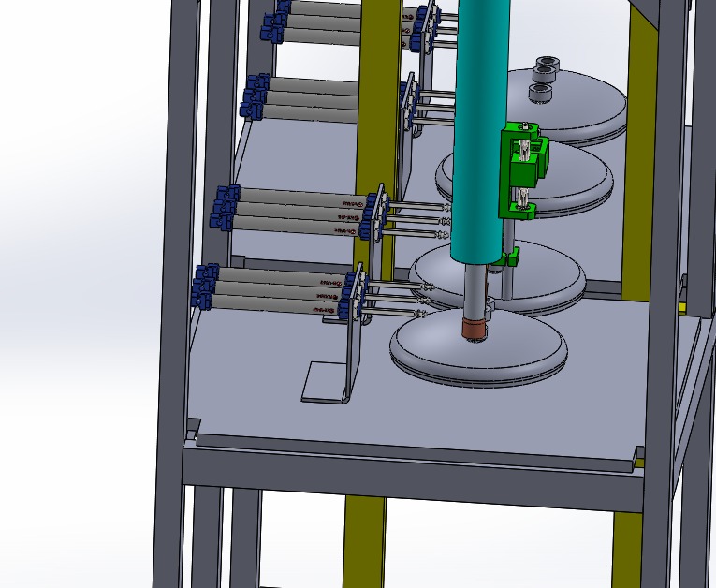Viewport: 716px width, 588px height.
Task: Click the gray shaft beneath the teal cylinder
Action: pos(475,290)
